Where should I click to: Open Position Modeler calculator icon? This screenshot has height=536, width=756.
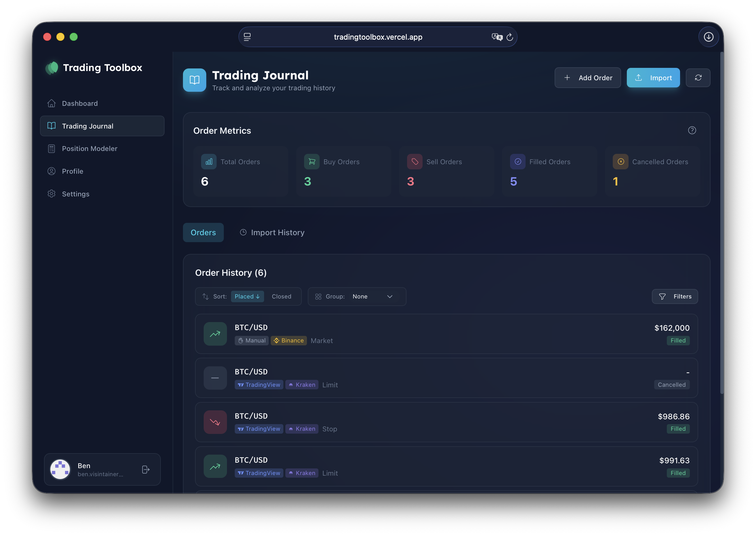(x=51, y=149)
